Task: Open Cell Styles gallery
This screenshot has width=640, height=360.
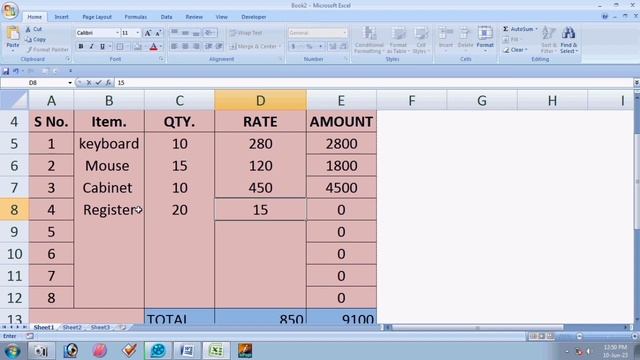Action: [x=421, y=40]
